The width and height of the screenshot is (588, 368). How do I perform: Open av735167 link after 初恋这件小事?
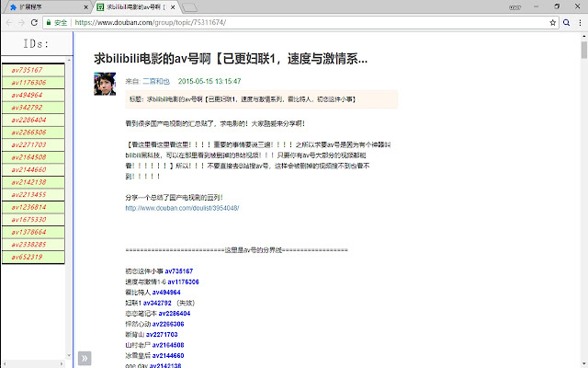(179, 271)
